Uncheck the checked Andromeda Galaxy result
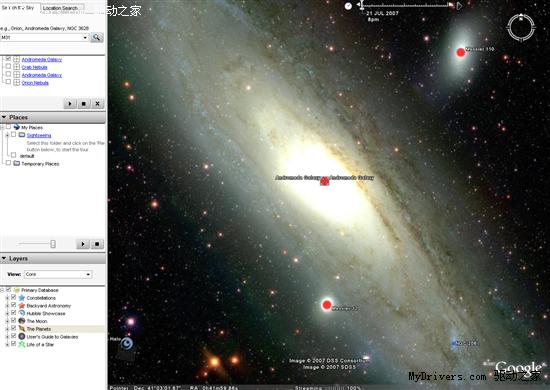Image resolution: width=550 pixels, height=390 pixels. 8,59
